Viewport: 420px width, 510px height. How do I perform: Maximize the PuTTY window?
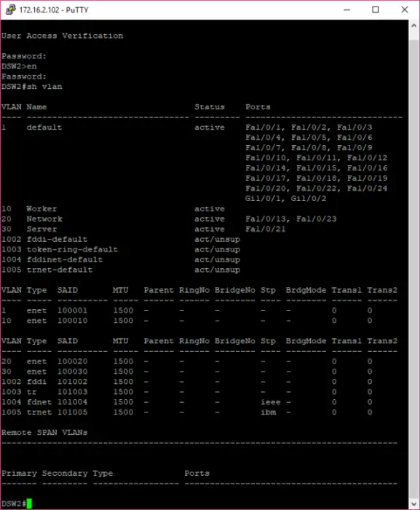[x=376, y=9]
